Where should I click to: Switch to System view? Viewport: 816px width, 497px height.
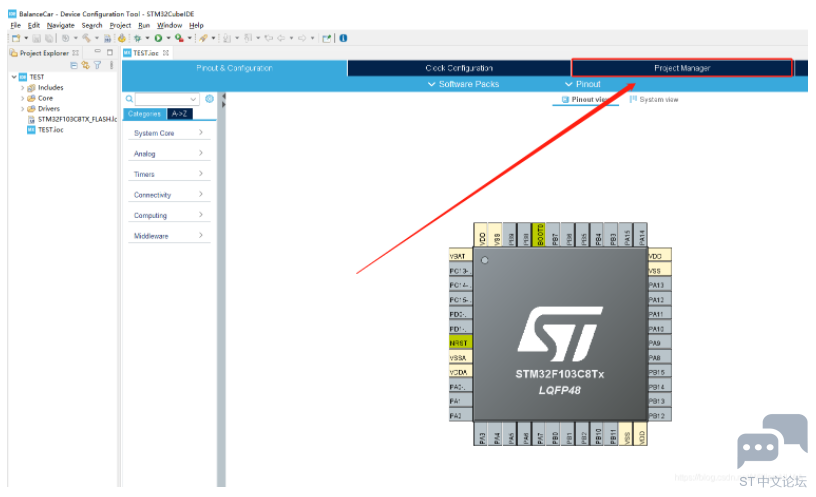click(654, 99)
